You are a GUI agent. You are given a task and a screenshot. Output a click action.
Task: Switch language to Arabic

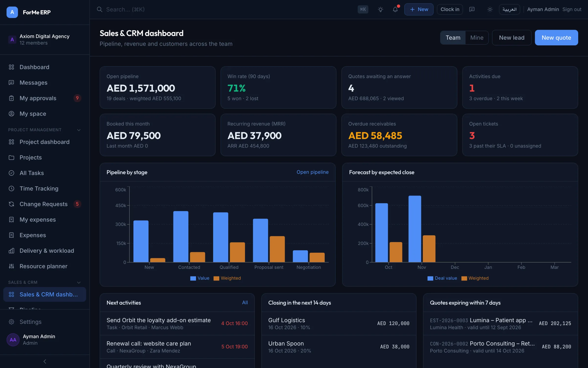(x=509, y=9)
